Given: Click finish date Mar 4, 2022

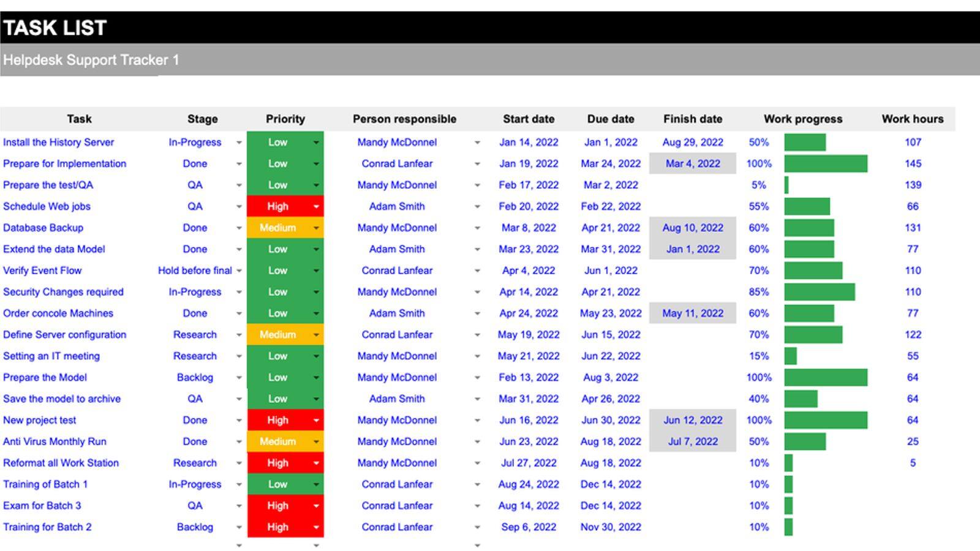Looking at the screenshot, I should click(693, 163).
